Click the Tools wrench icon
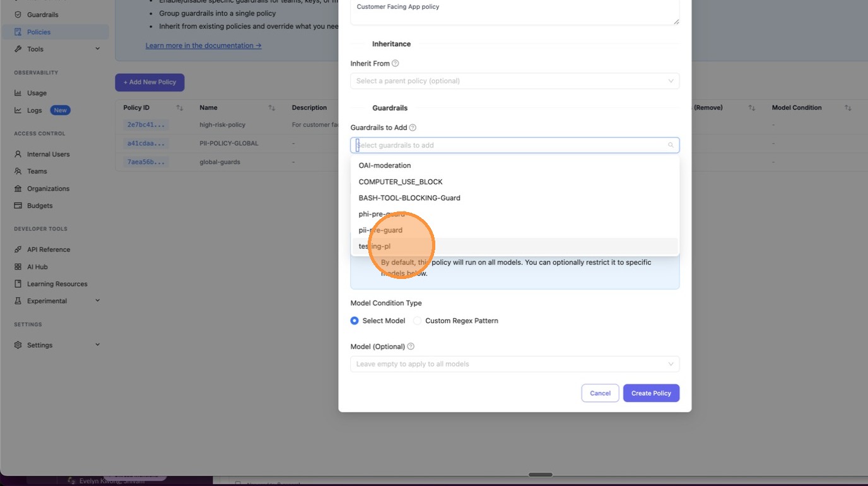The image size is (868, 486). 18,49
